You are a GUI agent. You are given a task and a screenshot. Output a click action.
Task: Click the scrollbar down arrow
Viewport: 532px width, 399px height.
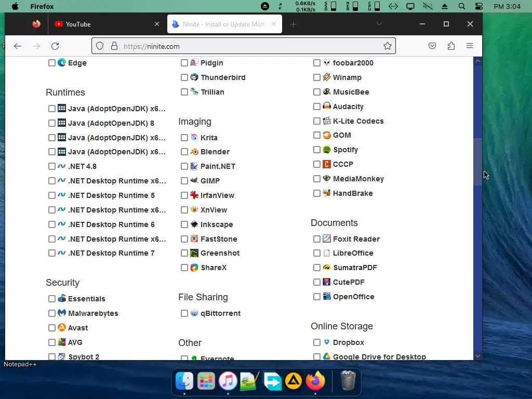tap(478, 356)
